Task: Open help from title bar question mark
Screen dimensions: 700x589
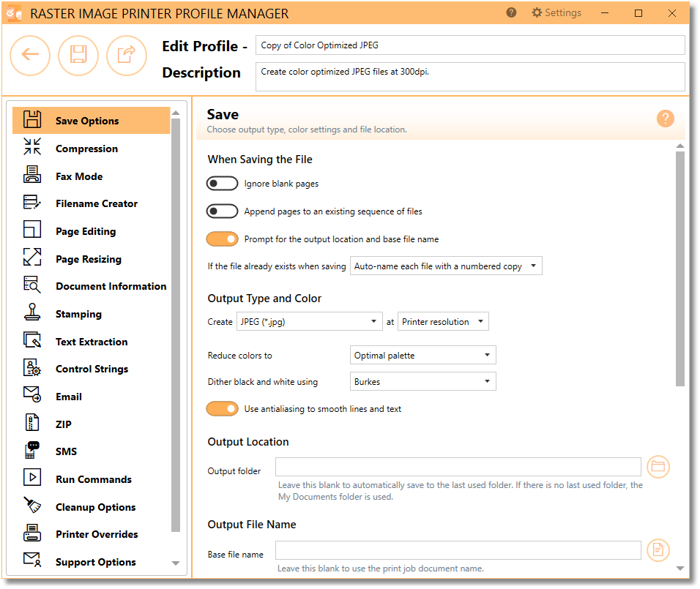Action: (511, 12)
